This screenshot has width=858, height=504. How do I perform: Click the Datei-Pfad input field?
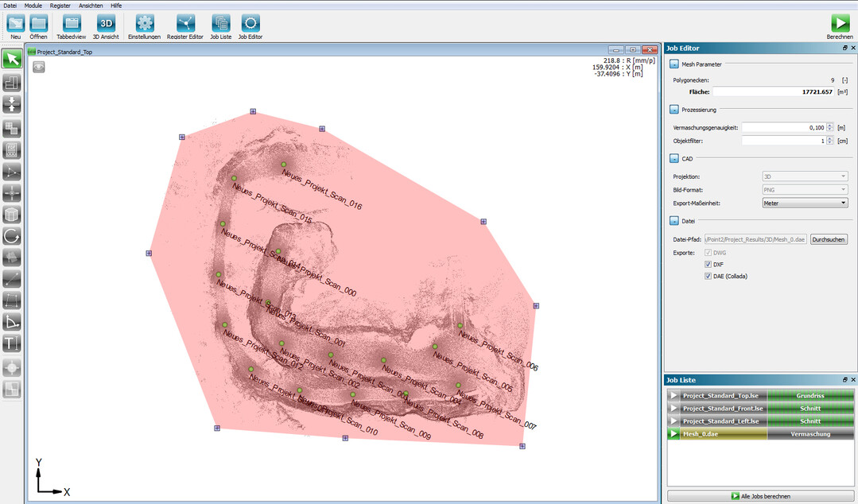pyautogui.click(x=755, y=239)
